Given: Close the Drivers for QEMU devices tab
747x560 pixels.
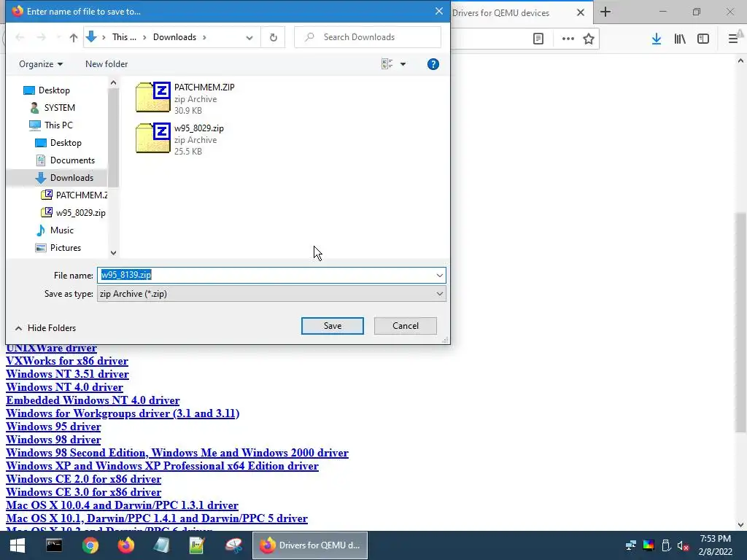Looking at the screenshot, I should click(581, 12).
